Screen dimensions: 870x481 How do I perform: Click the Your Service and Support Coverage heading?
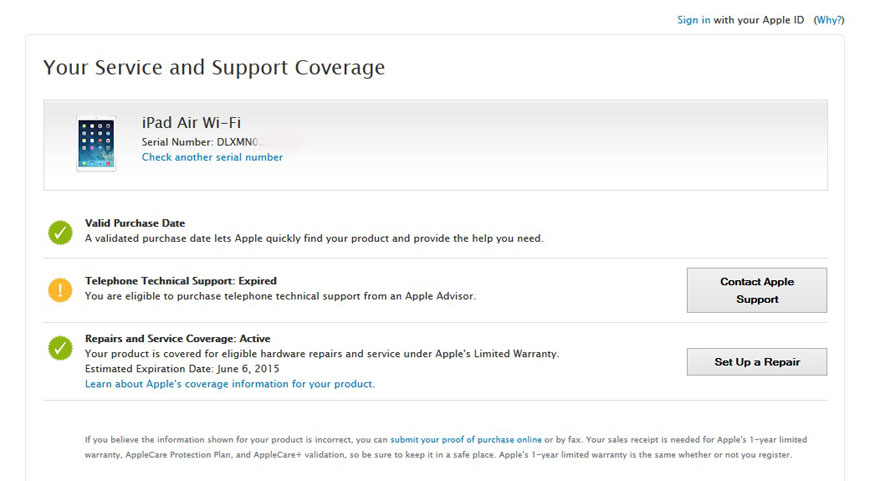tap(214, 68)
